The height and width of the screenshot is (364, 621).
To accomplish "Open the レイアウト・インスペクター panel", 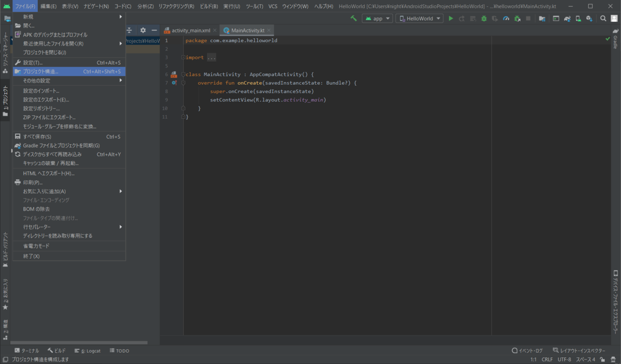I will pyautogui.click(x=579, y=351).
